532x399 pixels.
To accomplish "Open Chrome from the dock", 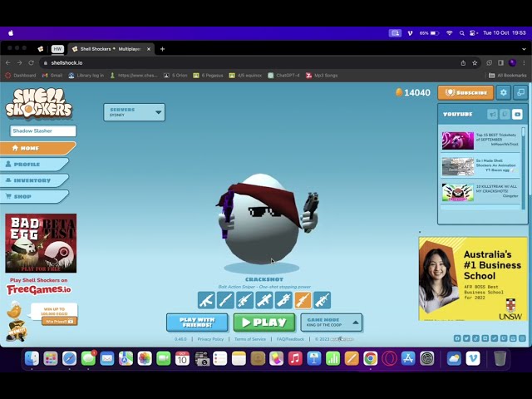I will click(x=371, y=358).
